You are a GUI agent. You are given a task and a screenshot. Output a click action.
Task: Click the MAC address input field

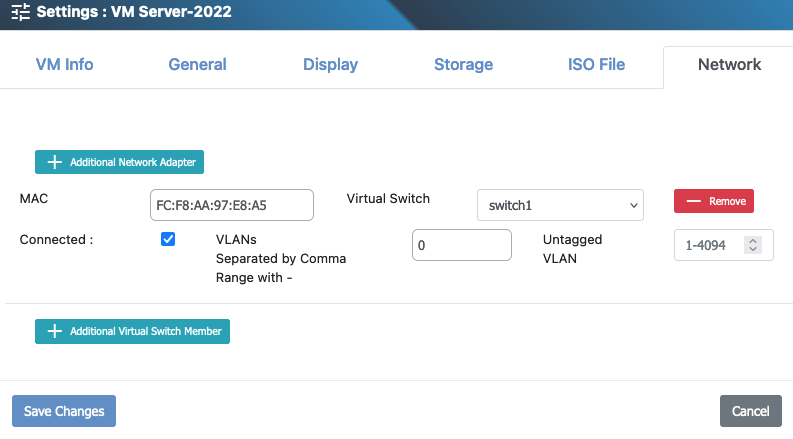231,205
